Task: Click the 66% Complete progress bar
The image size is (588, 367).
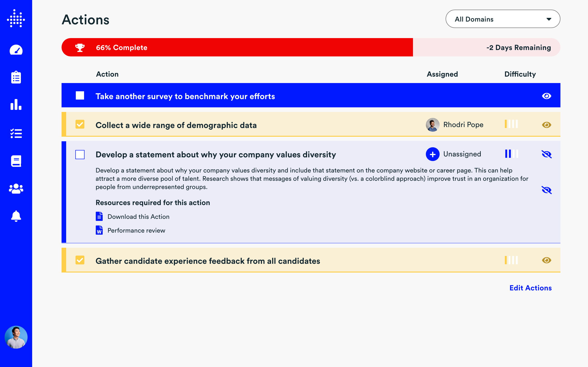Action: point(237,47)
